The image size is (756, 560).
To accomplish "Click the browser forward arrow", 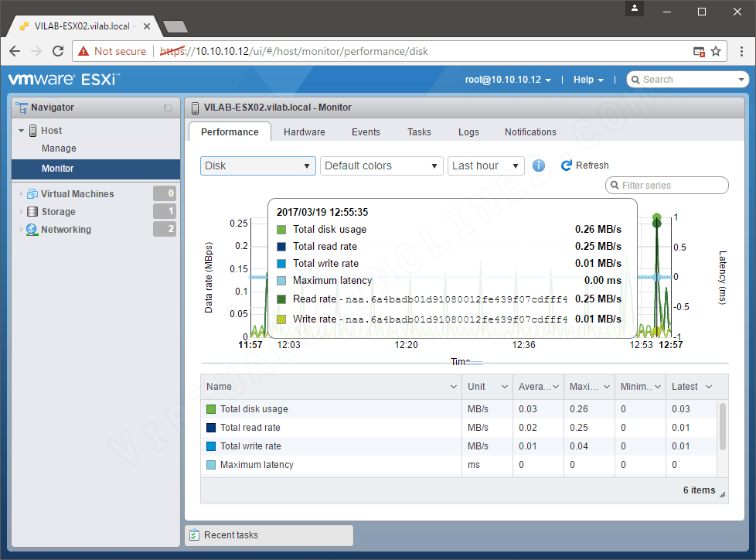I will pos(36,51).
